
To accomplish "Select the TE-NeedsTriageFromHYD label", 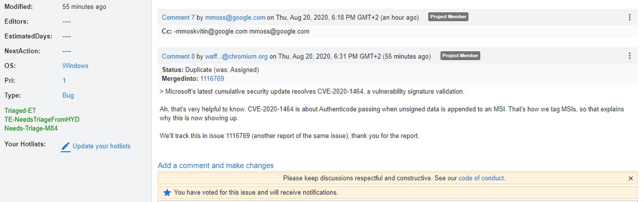I will 42,119.
